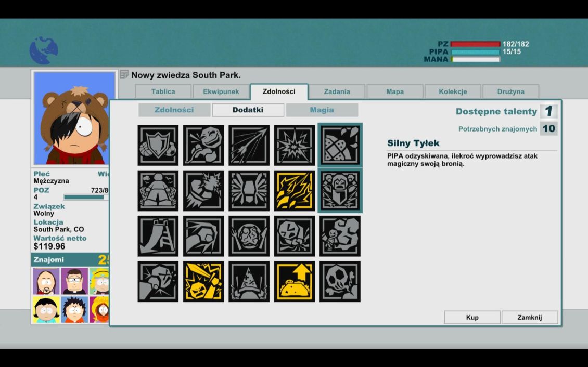
Task: Open the priest friend with glasses portrait
Action: click(x=74, y=281)
